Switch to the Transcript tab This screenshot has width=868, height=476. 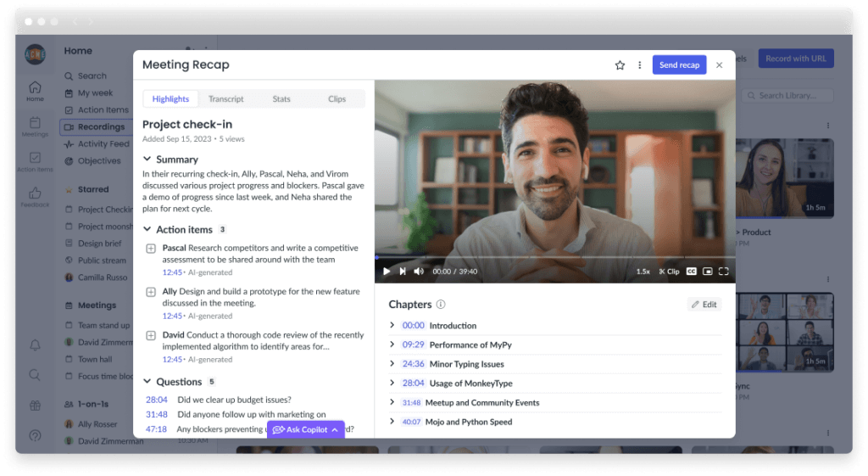pyautogui.click(x=225, y=98)
